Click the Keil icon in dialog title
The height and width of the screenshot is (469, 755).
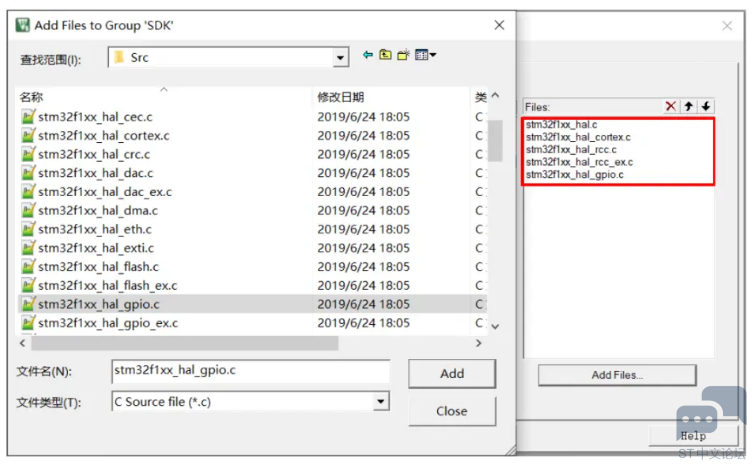23,25
